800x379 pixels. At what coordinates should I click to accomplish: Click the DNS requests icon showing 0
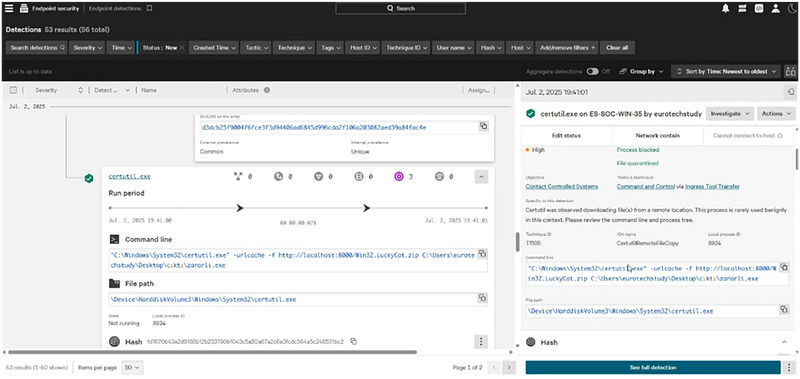(318, 176)
